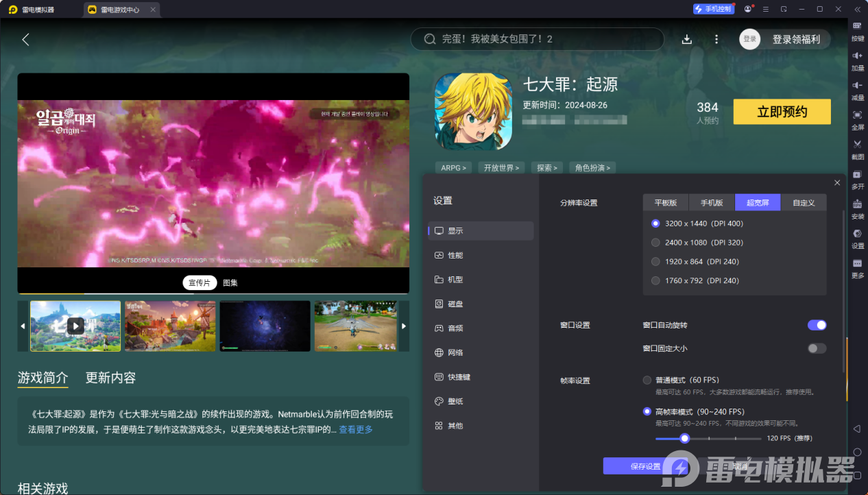Open the three-dot more options menu
This screenshot has height=495, width=868.
(716, 39)
